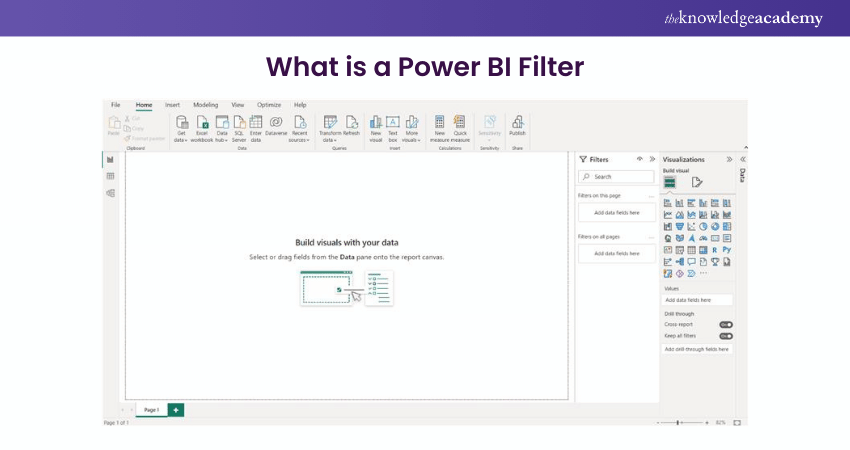Click the Filters search box

(x=618, y=176)
